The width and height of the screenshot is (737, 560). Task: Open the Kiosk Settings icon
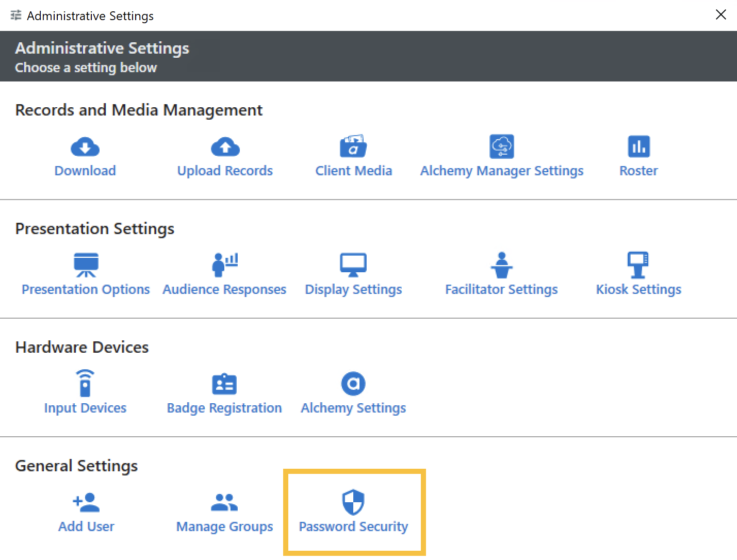coord(638,265)
